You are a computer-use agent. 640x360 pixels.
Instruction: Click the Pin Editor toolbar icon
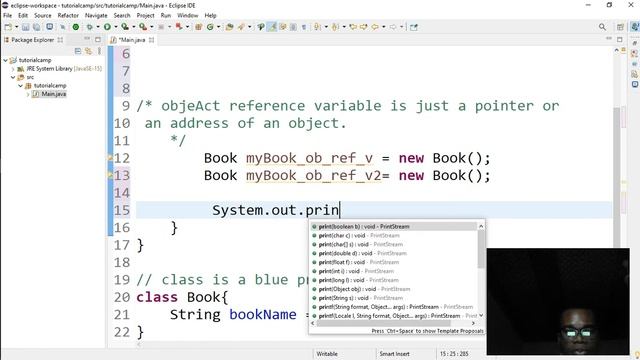click(414, 27)
